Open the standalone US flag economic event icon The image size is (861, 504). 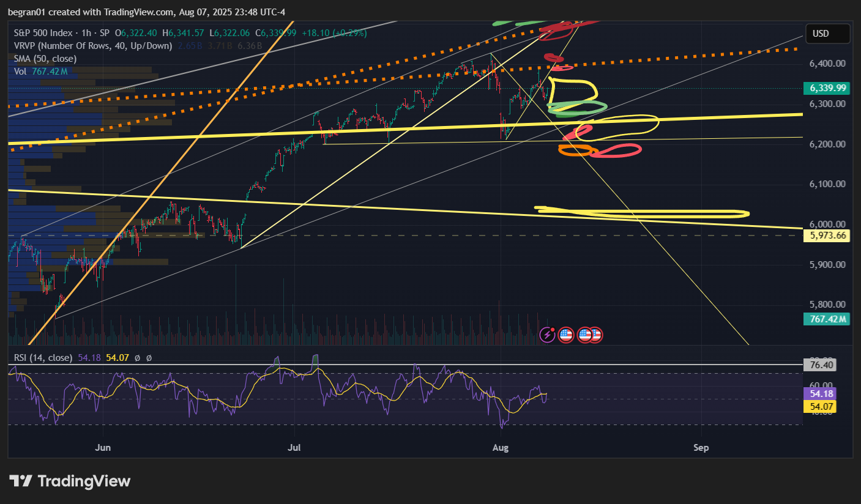click(566, 335)
